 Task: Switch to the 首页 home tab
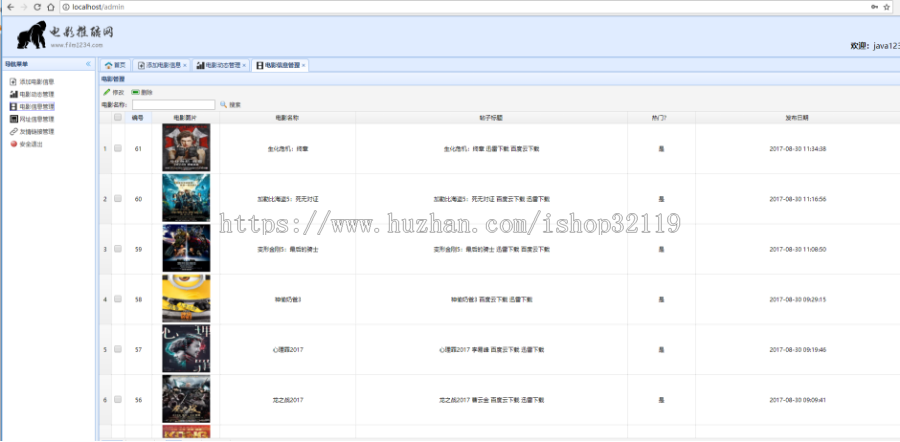tap(115, 65)
